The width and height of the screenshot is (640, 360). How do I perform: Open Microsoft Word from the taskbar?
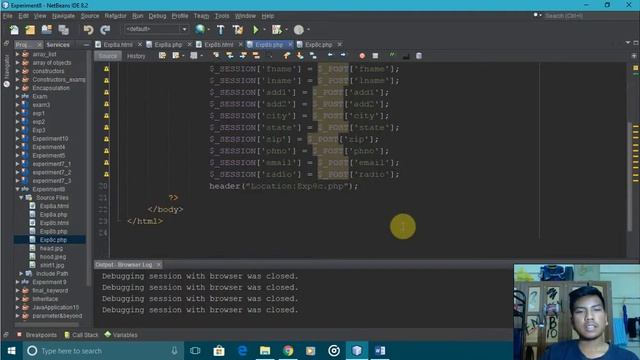pos(380,351)
